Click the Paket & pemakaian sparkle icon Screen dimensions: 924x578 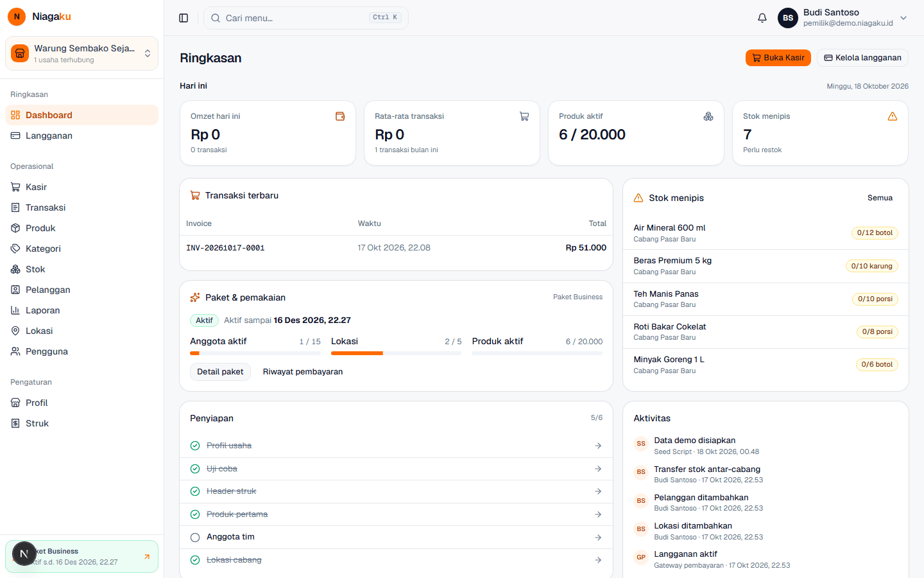coord(195,297)
